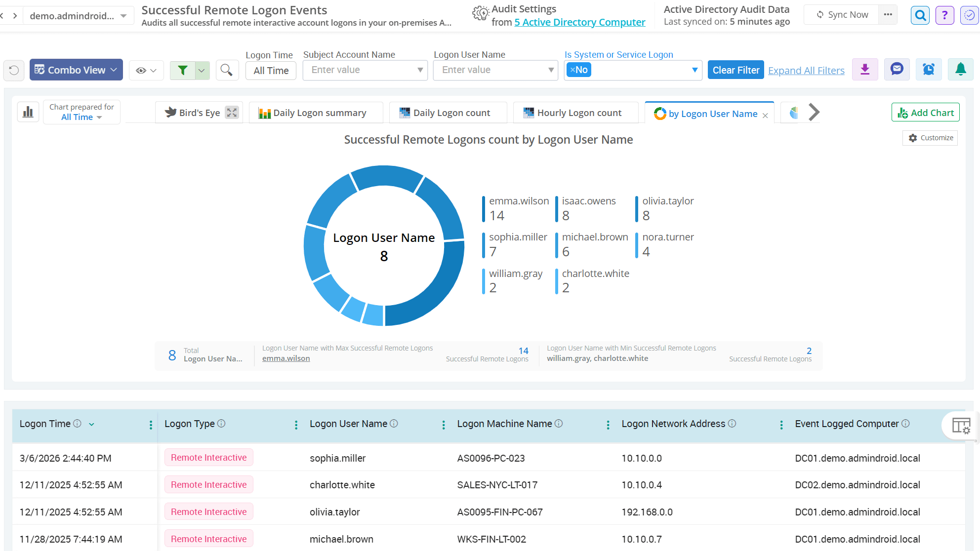Open Logon Time column three-dot menu
980x551 pixels.
151,425
